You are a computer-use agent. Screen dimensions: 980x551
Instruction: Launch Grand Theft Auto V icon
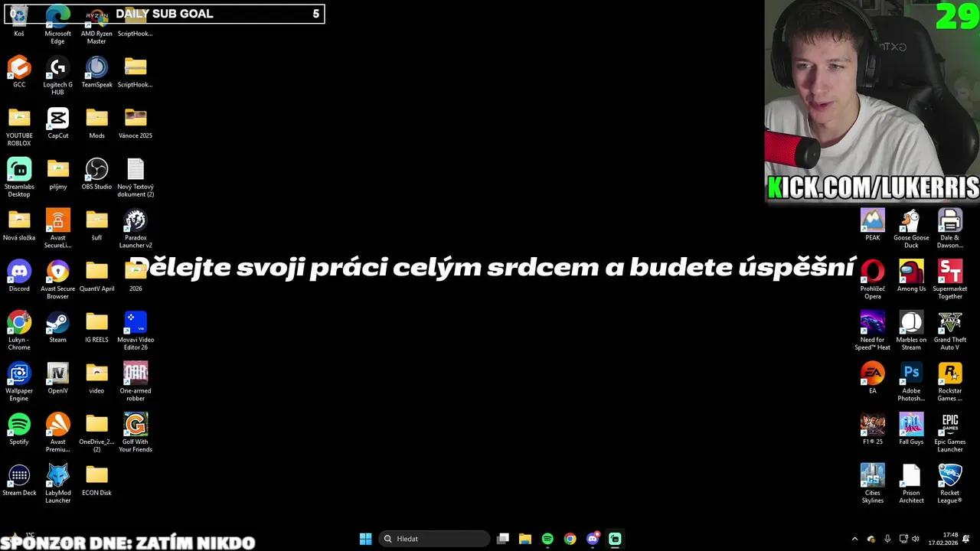(950, 322)
